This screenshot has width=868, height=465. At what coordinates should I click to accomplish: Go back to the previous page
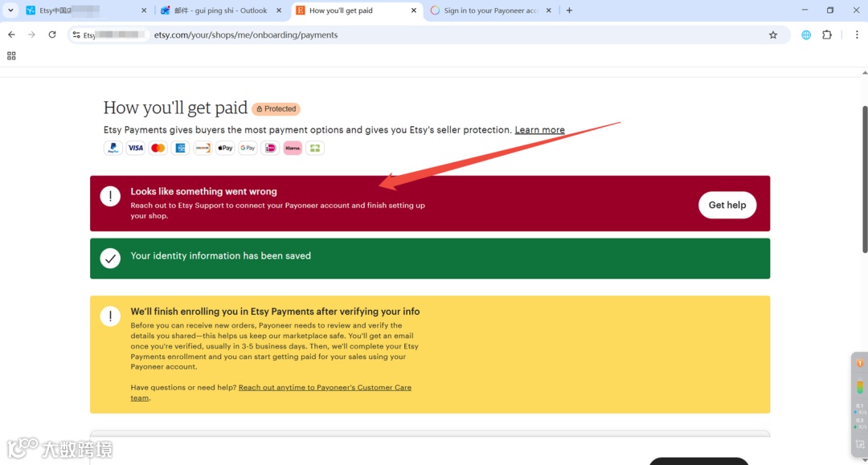point(11,35)
